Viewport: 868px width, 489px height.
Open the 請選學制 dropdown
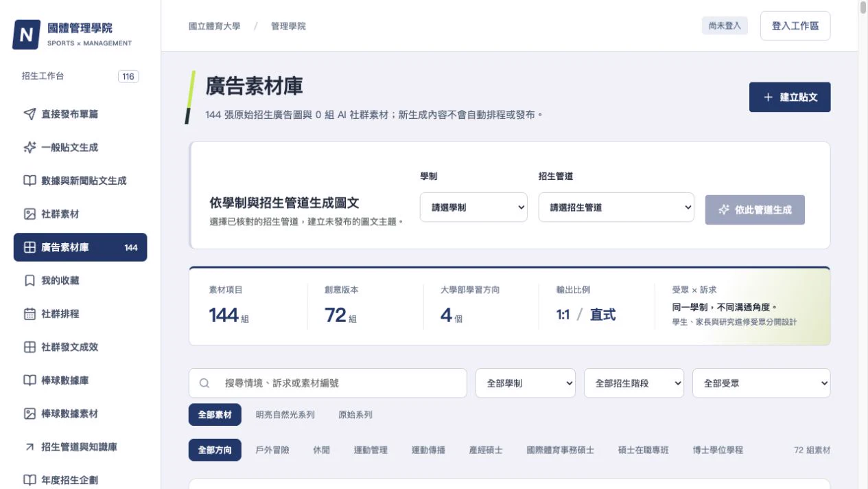point(473,207)
